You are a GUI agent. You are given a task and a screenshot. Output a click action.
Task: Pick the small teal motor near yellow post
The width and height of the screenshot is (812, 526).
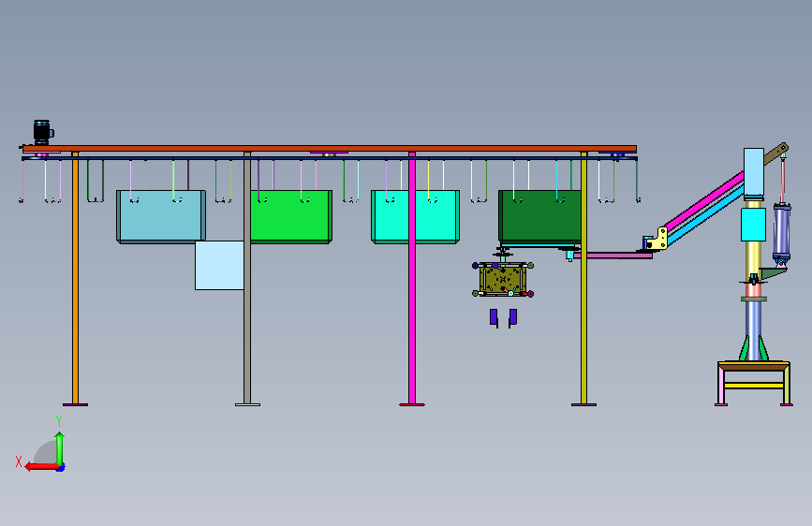[569, 256]
